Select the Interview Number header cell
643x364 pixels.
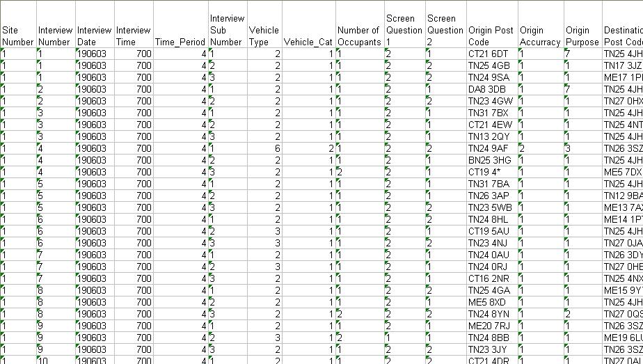(56, 24)
